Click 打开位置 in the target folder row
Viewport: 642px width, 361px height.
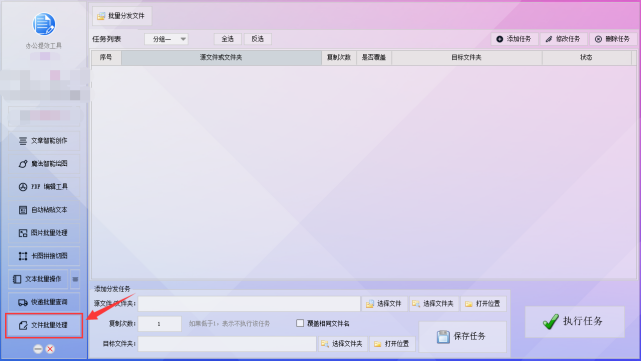(x=392, y=344)
